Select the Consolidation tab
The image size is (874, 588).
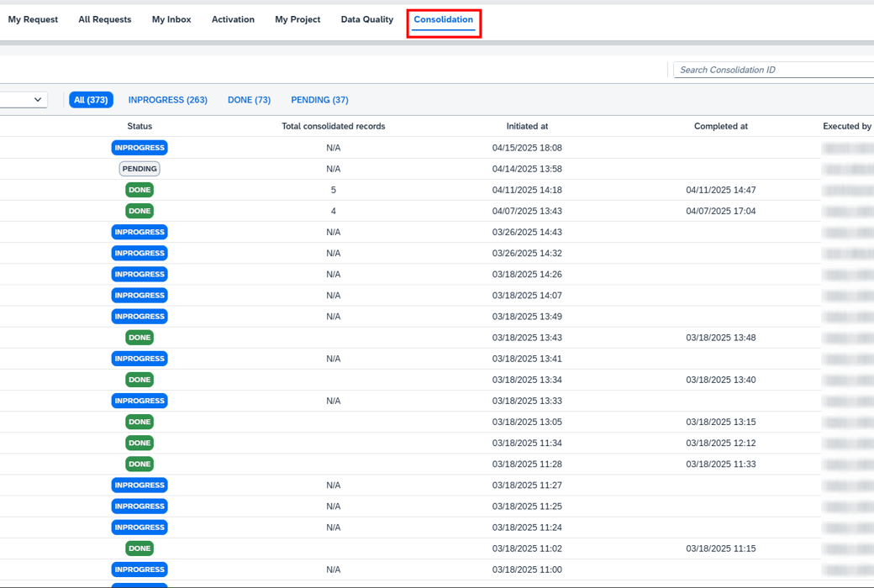click(443, 19)
